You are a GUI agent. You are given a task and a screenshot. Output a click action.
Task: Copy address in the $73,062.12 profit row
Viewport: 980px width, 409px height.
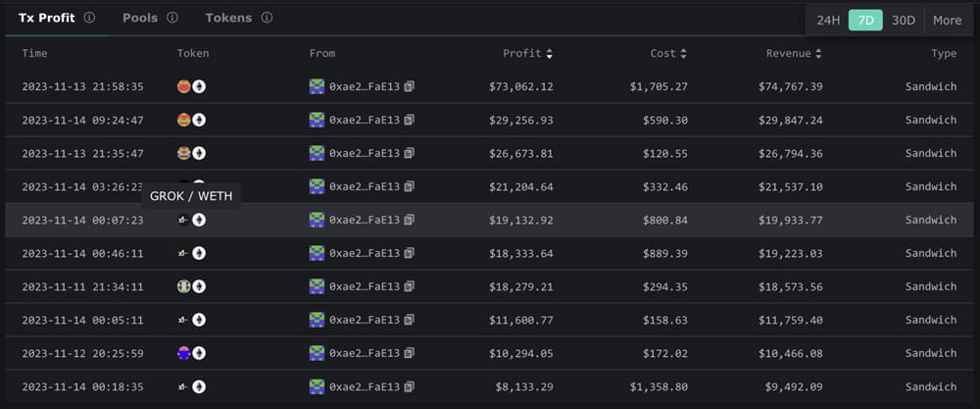point(409,86)
